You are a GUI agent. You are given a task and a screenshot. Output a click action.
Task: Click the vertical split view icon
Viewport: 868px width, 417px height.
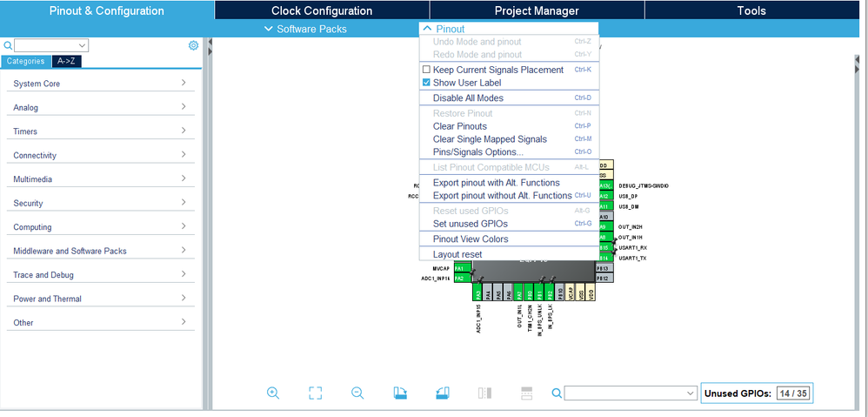[485, 393]
